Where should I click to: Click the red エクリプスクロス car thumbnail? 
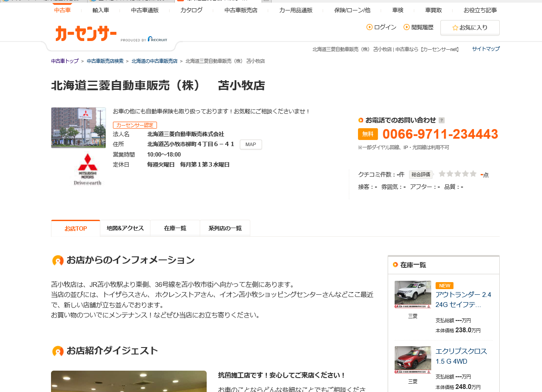[x=412, y=360]
